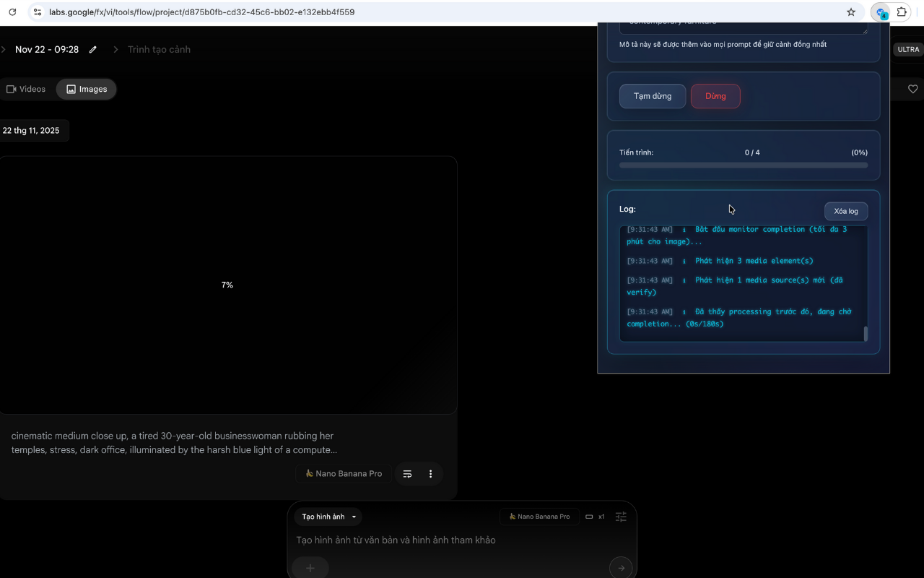The height and width of the screenshot is (578, 924).
Task: Click the 'Tiến trình:' label
Action: click(636, 152)
